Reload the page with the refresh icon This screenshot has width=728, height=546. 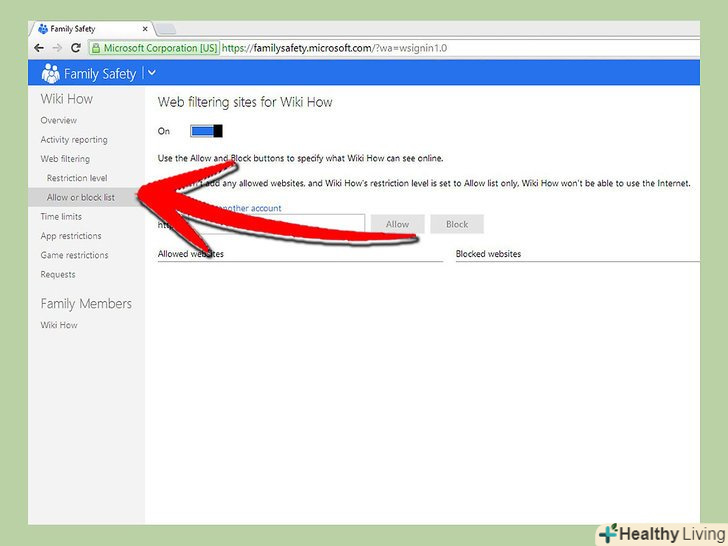pyautogui.click(x=76, y=48)
